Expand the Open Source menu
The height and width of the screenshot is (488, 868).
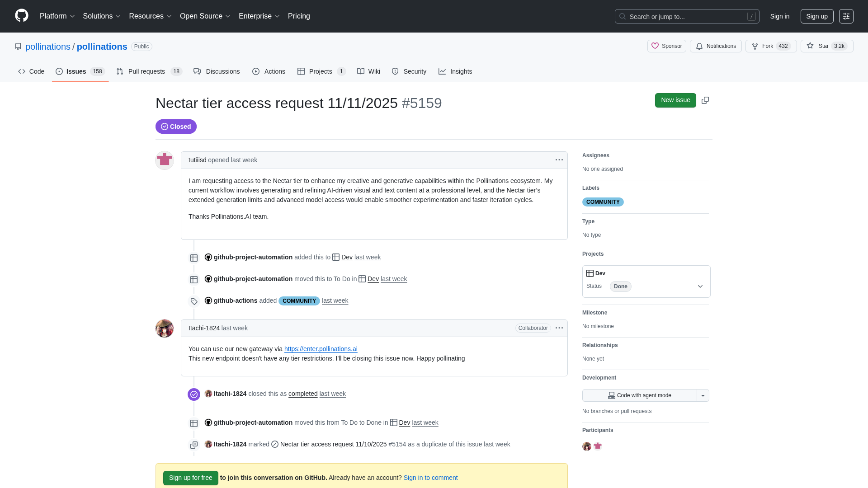click(x=205, y=16)
